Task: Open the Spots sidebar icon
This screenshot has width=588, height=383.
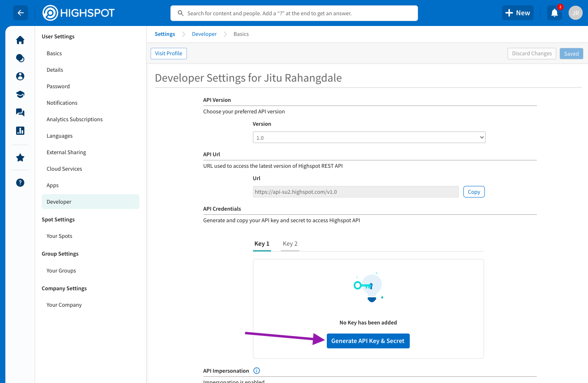Action: (20, 58)
